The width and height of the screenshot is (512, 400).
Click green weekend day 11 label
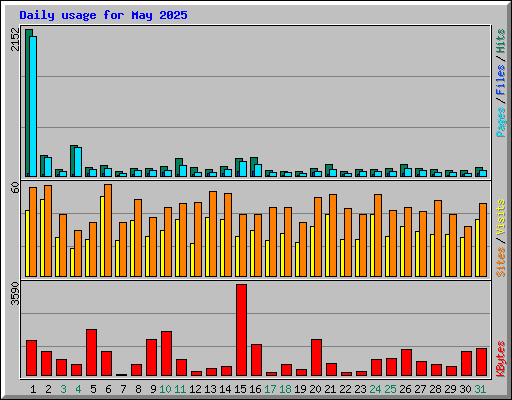[x=180, y=389]
